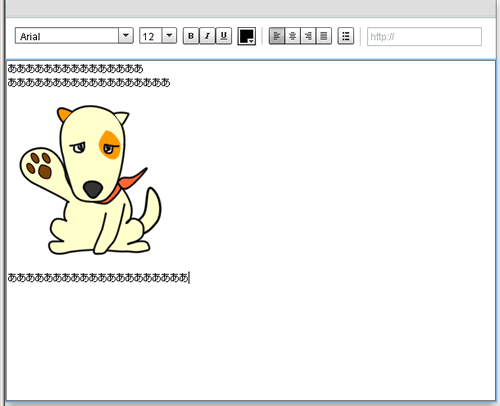Click the Arial font name field
The height and width of the screenshot is (406, 500).
(67, 36)
